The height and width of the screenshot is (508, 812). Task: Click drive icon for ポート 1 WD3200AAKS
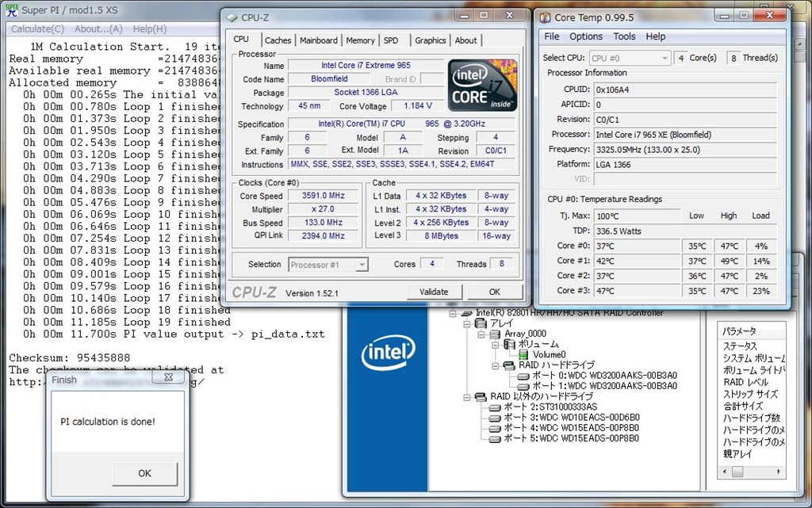[523, 387]
